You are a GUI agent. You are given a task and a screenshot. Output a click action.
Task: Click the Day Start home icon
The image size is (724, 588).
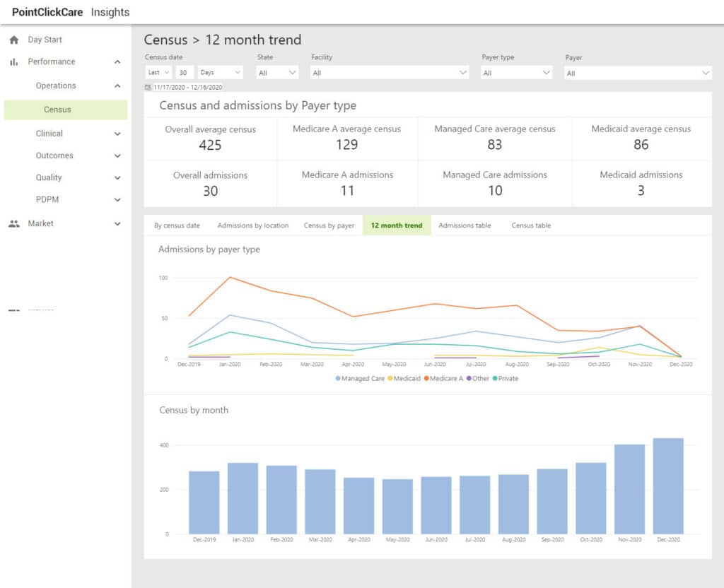tap(14, 40)
